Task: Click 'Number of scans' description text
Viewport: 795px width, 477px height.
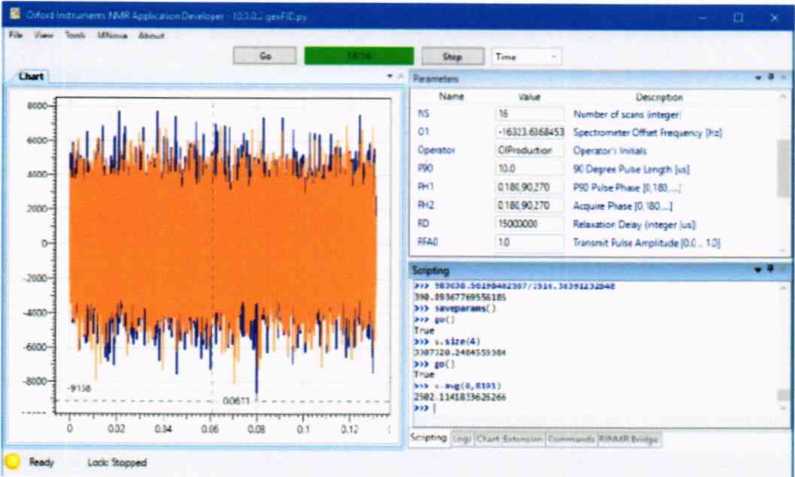Action: [627, 115]
